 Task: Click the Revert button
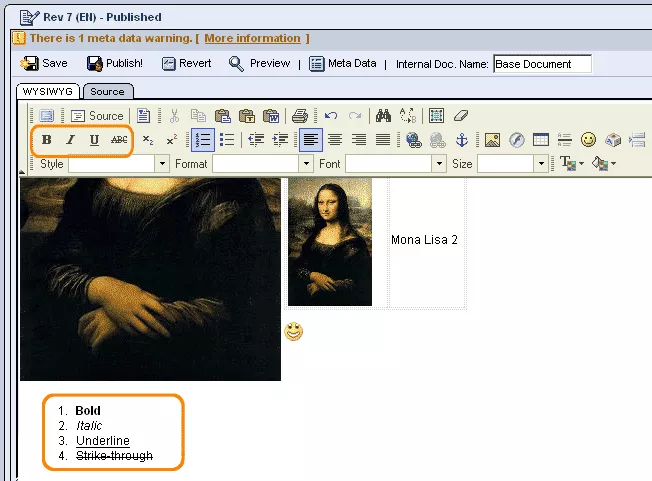[186, 63]
